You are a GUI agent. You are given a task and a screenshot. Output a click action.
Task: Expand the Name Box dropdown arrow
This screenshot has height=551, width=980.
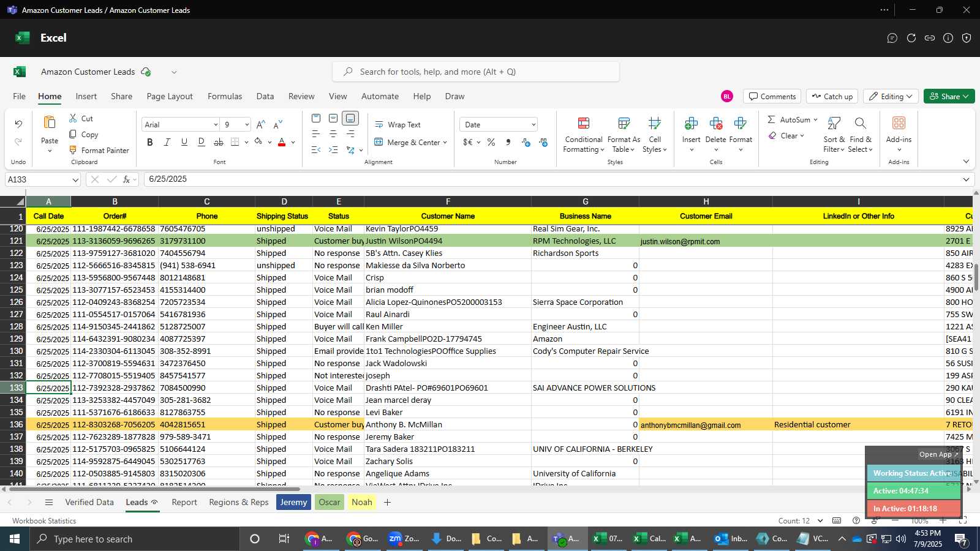75,180
